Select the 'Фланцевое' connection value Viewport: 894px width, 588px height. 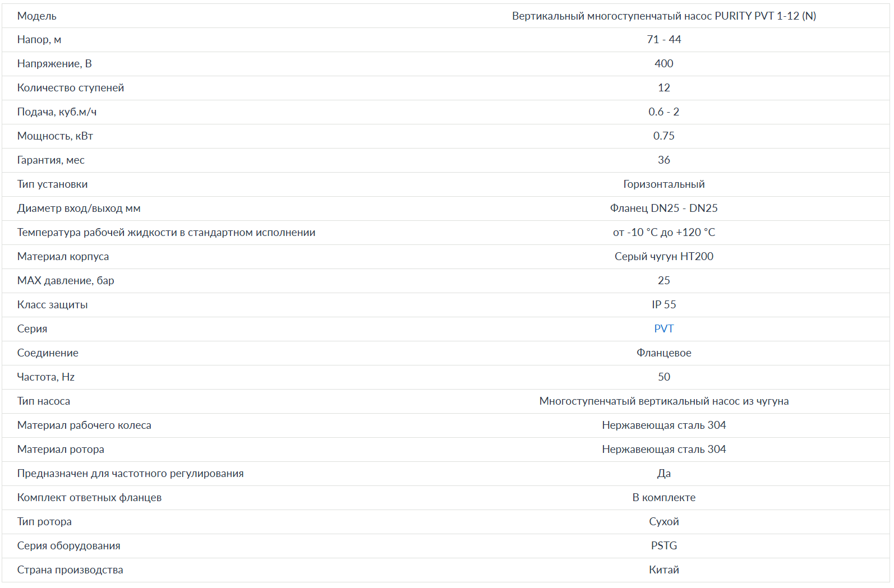[x=663, y=353]
